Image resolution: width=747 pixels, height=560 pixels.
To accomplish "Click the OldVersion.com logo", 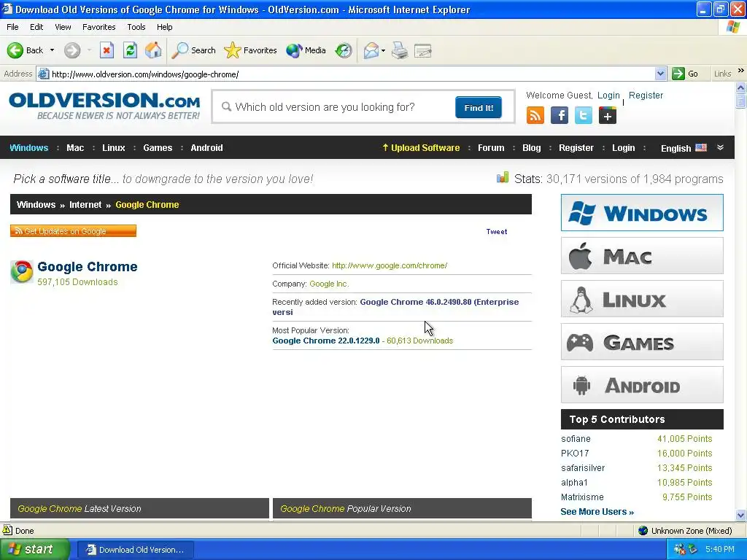I will click(x=104, y=106).
